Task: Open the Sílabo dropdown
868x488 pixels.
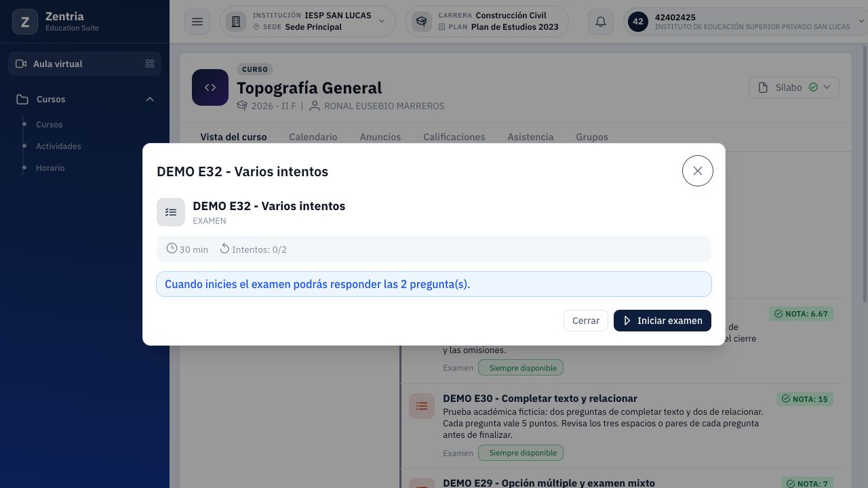Action: tap(794, 87)
